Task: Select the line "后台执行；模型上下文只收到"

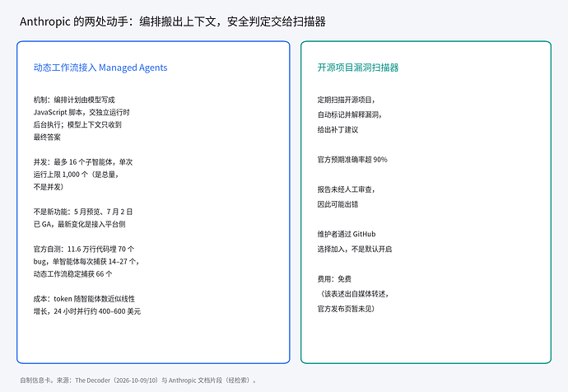Action: click(77, 124)
